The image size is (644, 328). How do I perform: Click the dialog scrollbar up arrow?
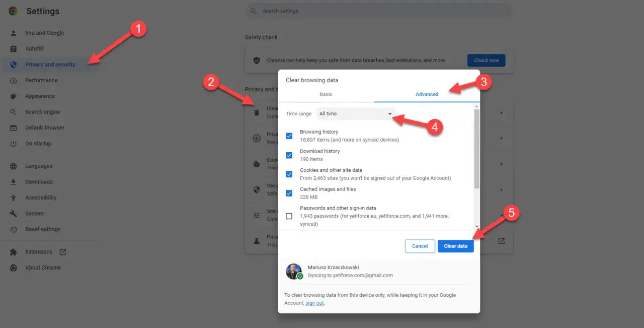[x=477, y=106]
